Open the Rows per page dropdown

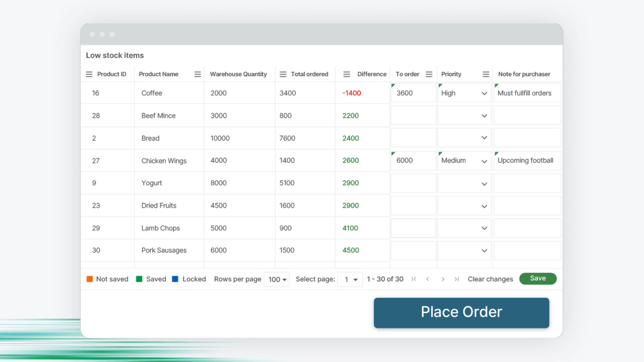tap(277, 279)
